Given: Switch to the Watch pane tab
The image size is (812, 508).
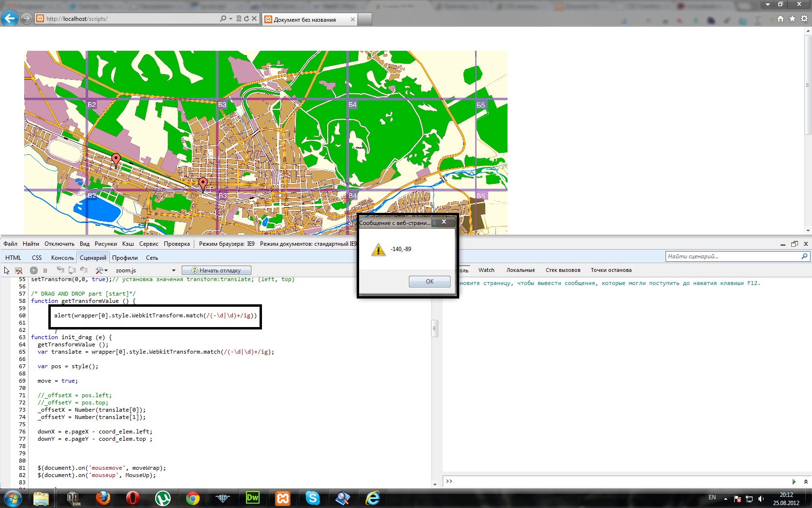Looking at the screenshot, I should coord(486,270).
